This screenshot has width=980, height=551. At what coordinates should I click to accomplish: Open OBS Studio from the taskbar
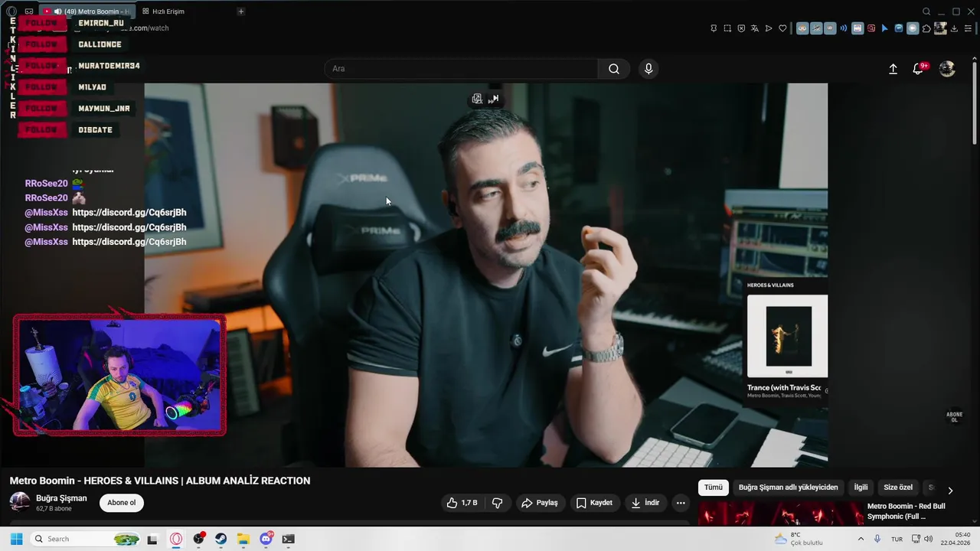199,539
